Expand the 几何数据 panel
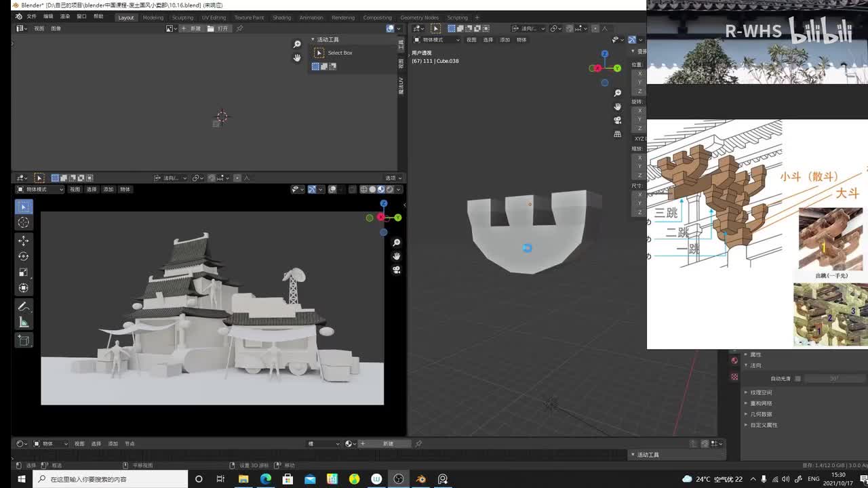The image size is (868, 488). coord(761,414)
